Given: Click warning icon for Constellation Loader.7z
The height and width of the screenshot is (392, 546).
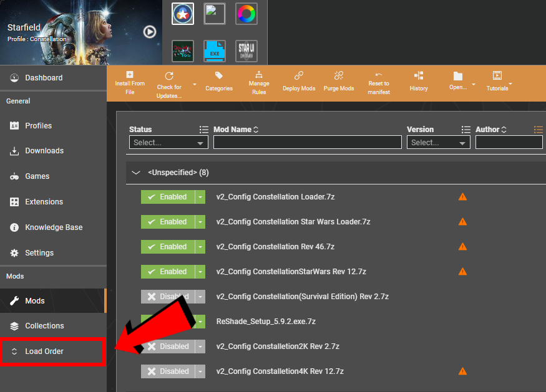Looking at the screenshot, I should (x=462, y=197).
